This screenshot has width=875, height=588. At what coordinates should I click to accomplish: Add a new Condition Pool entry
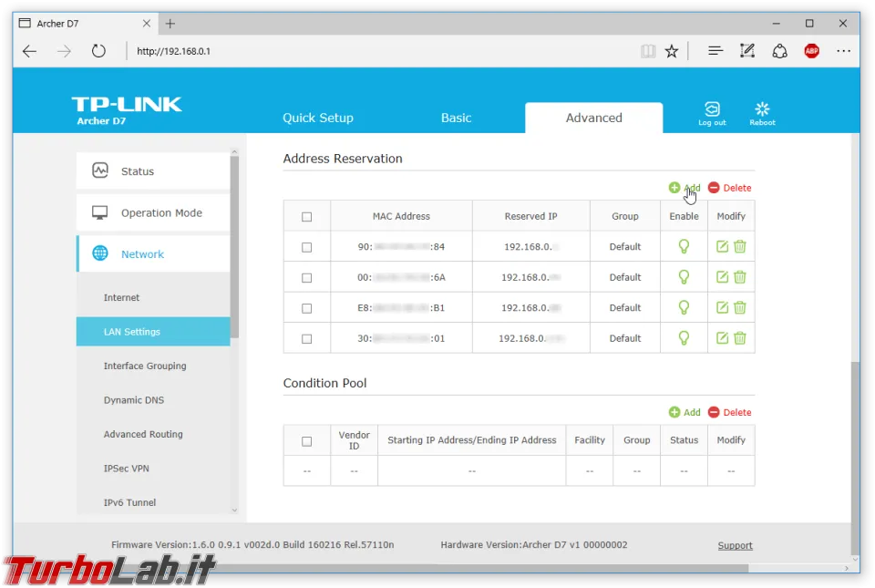click(x=685, y=412)
